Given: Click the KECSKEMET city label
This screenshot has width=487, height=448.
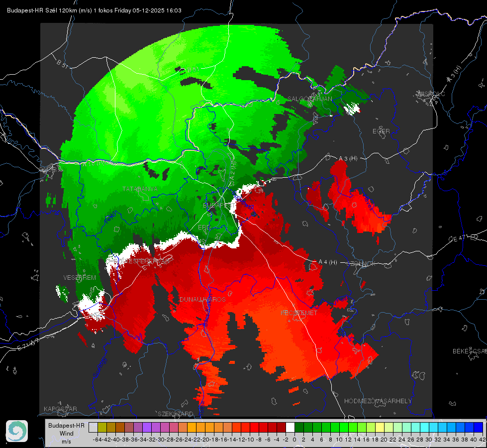Looking at the screenshot, I should (x=299, y=313).
